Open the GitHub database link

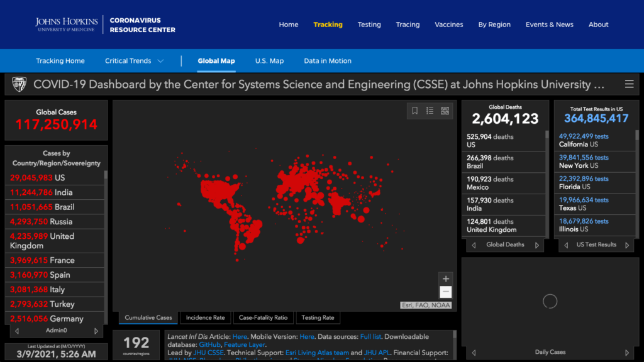click(209, 345)
